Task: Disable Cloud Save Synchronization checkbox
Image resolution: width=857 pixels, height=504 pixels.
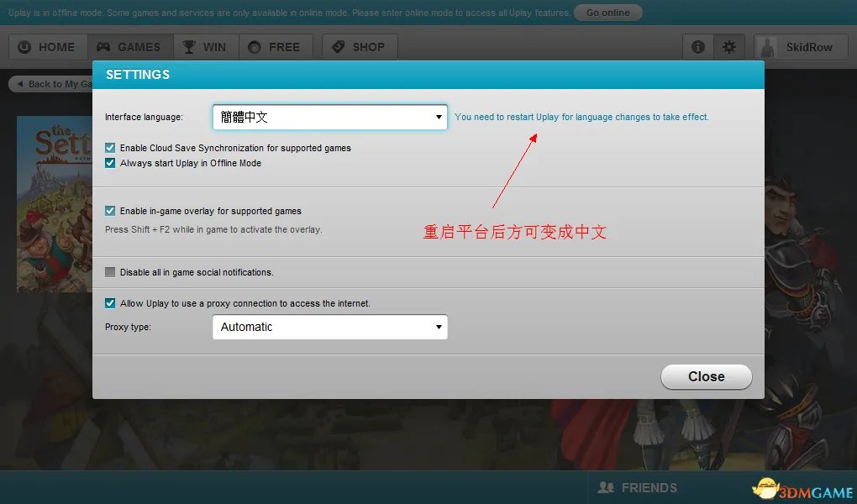Action: coord(110,148)
